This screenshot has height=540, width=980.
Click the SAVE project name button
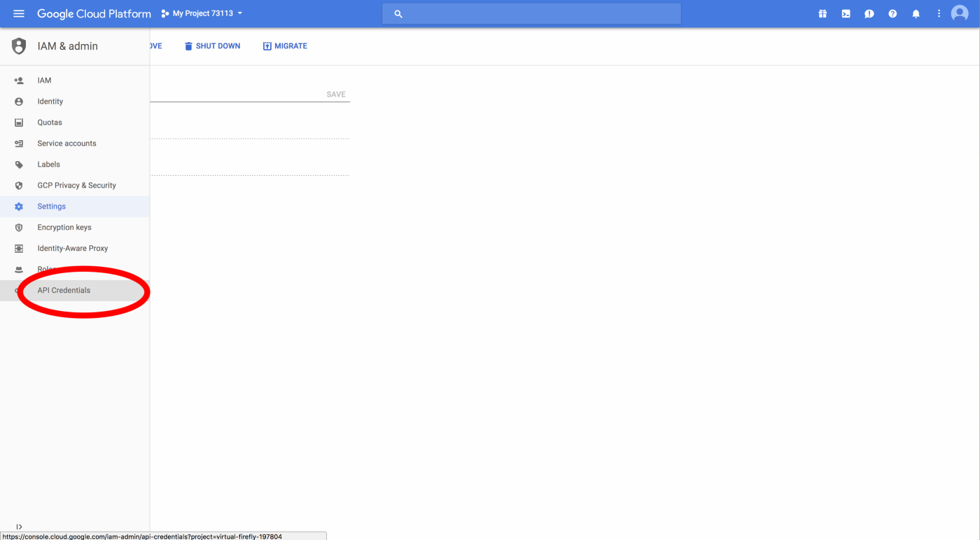click(336, 95)
